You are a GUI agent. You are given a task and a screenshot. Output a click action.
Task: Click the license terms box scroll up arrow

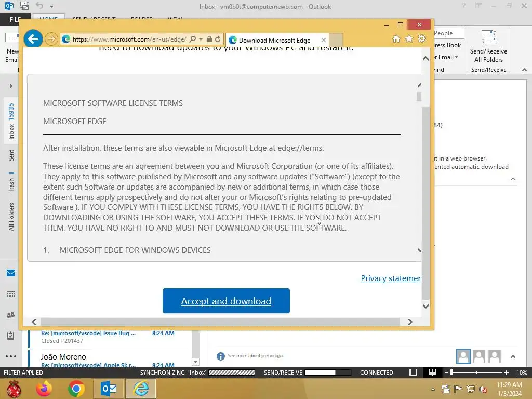[419, 86]
